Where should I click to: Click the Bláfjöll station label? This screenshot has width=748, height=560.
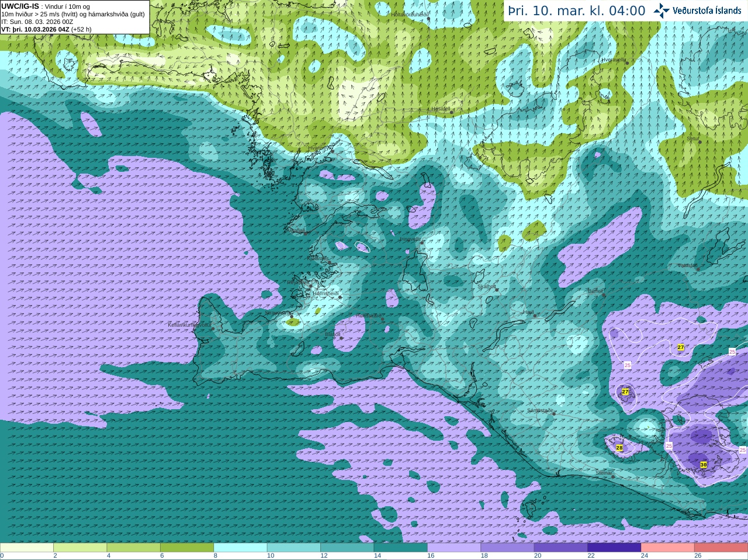click(x=333, y=334)
